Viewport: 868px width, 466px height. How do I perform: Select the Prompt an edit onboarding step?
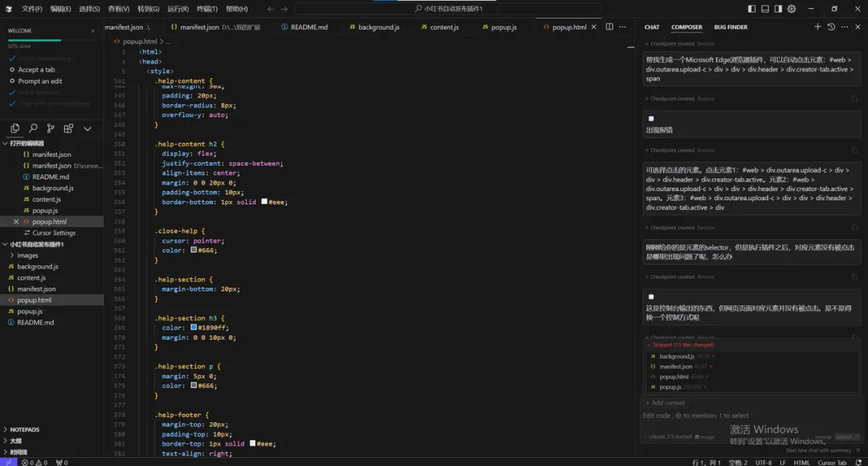40,81
